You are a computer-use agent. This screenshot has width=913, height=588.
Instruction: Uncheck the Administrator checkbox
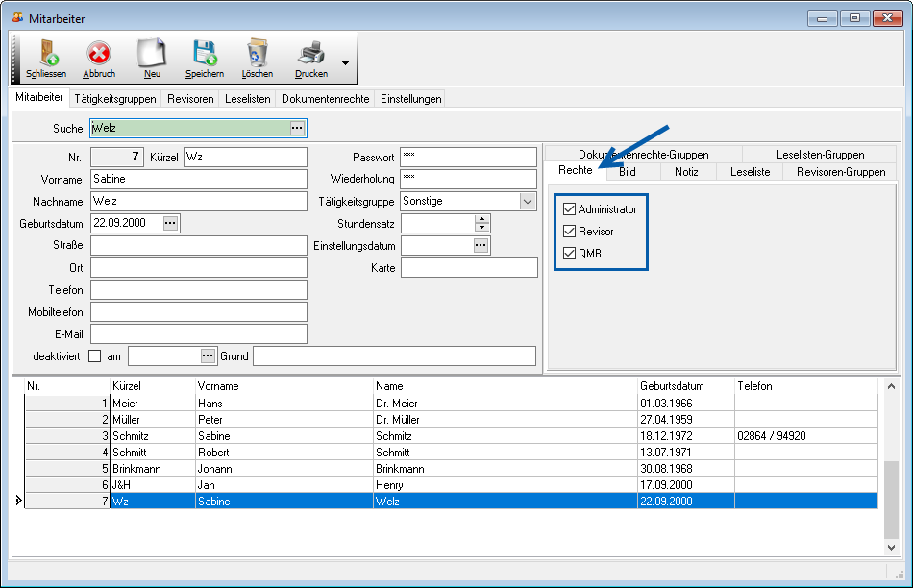point(570,208)
